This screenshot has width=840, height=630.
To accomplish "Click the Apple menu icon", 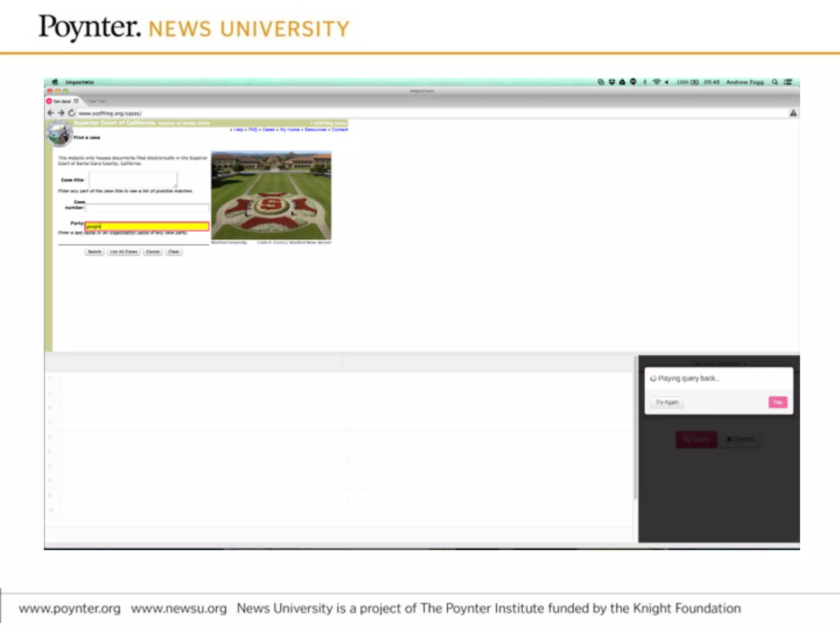I will click(x=55, y=82).
